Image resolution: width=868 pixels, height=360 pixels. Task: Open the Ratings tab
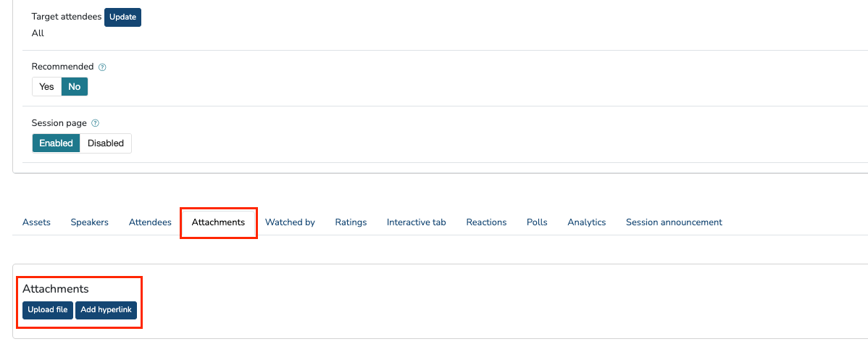point(351,222)
